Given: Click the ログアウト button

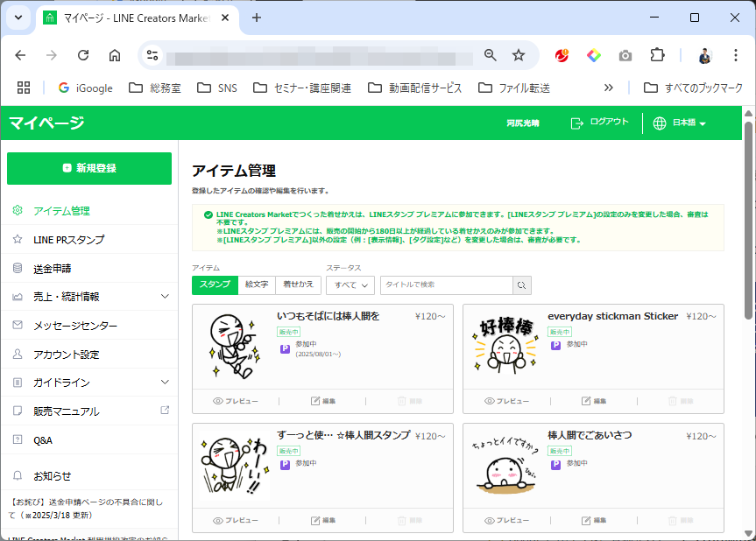Looking at the screenshot, I should tap(599, 123).
